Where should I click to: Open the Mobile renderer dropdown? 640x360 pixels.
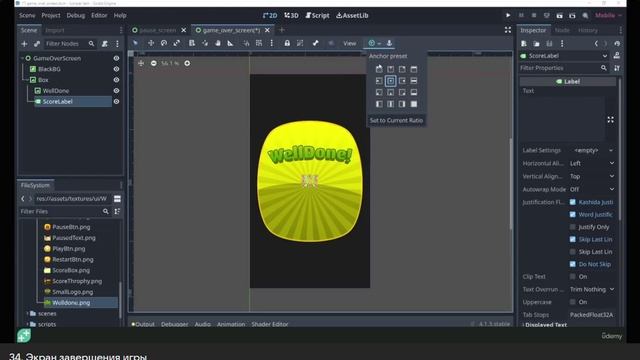pos(608,16)
